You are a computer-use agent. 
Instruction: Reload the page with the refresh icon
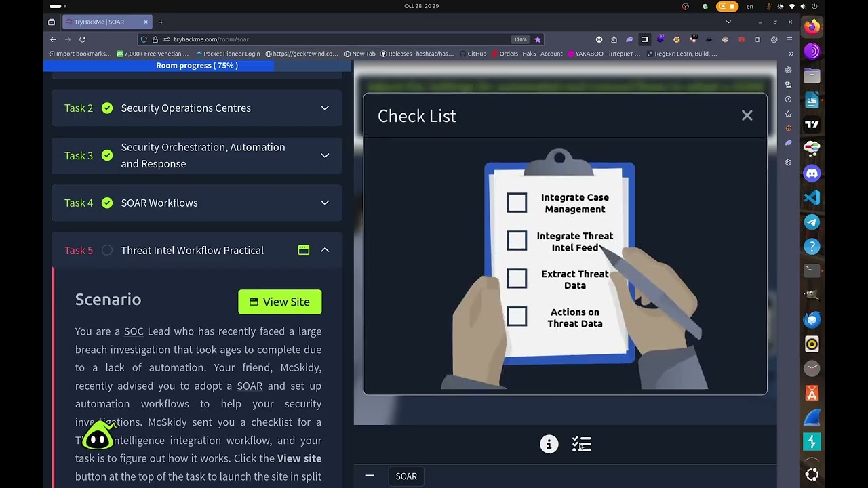[x=83, y=39]
